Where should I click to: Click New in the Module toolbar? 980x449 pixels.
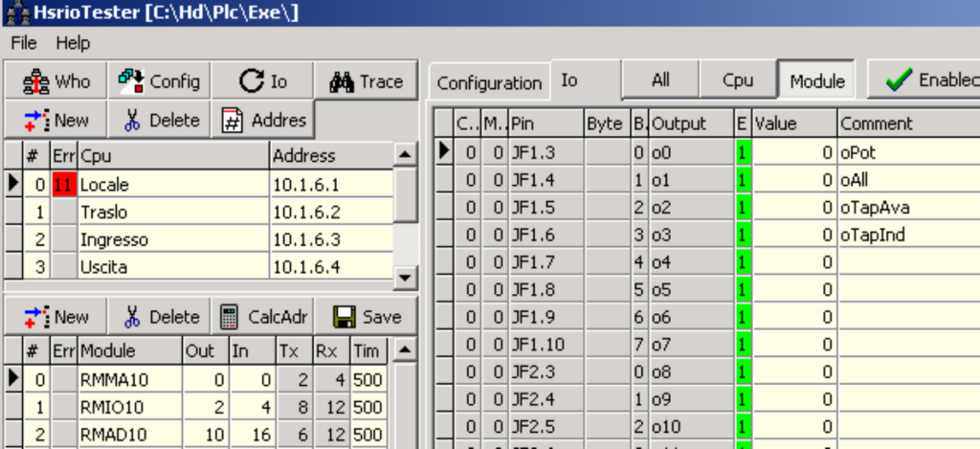[x=56, y=317]
